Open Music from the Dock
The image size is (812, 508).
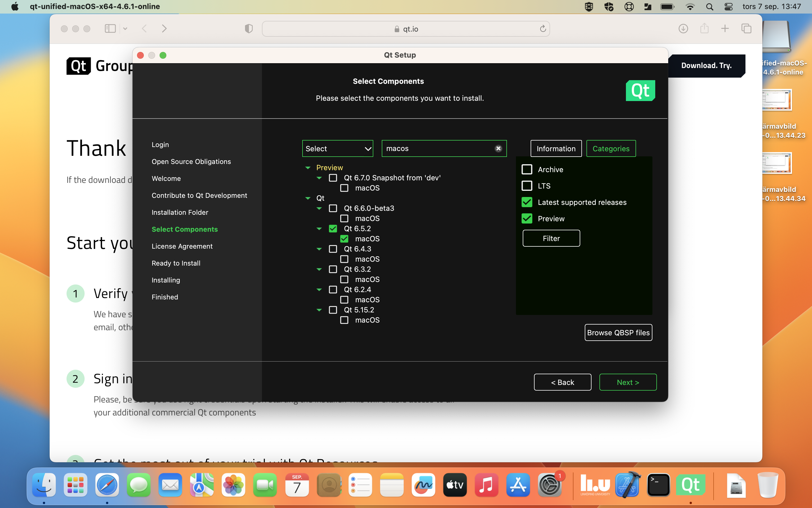pyautogui.click(x=487, y=485)
